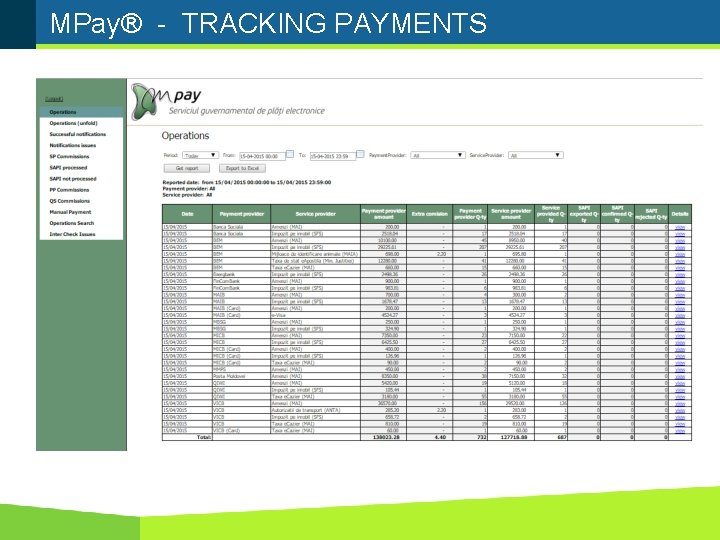Open view link for VICB (Card) Taxa eCazier row

pos(680,431)
